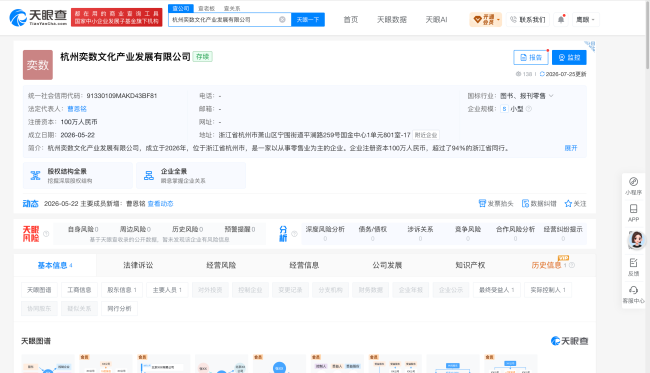Jump to 股东信息 section chip
This screenshot has width=650, height=373.
122,290
